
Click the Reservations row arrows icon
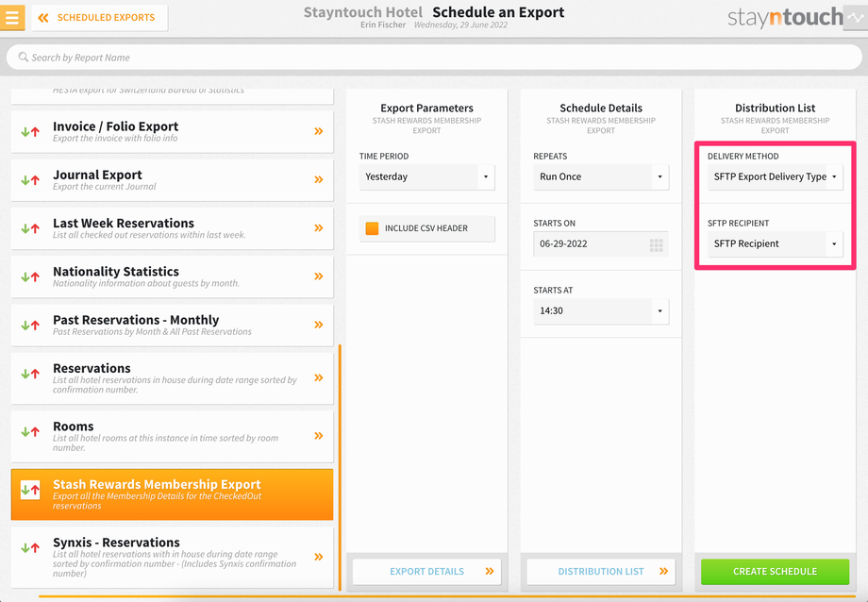(30, 374)
